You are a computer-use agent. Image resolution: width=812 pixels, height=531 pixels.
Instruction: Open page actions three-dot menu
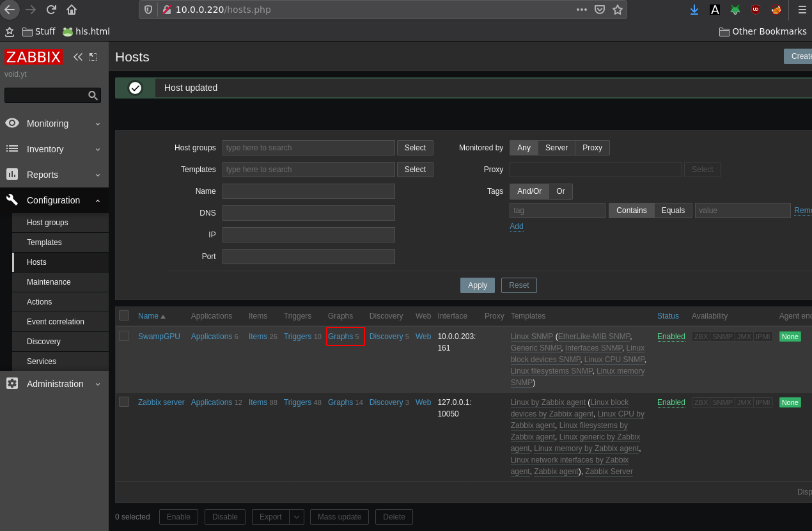pos(581,10)
